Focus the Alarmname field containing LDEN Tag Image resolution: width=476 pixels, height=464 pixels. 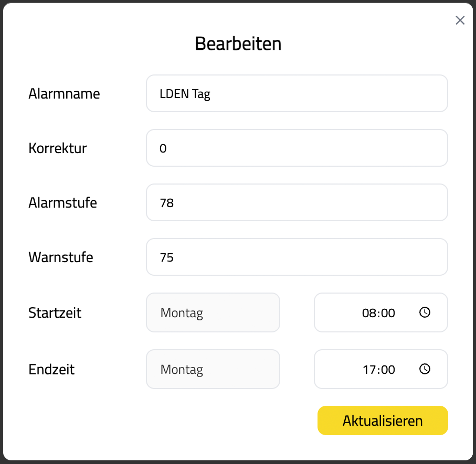click(297, 93)
